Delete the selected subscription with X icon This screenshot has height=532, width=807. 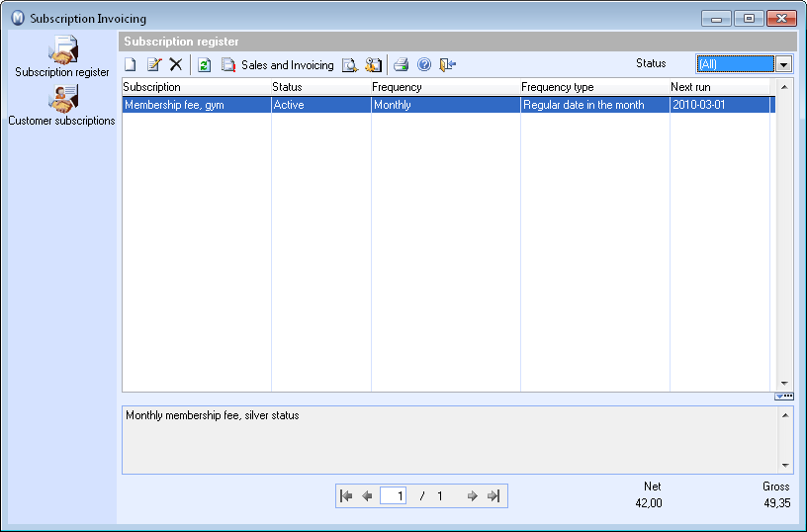click(176, 65)
